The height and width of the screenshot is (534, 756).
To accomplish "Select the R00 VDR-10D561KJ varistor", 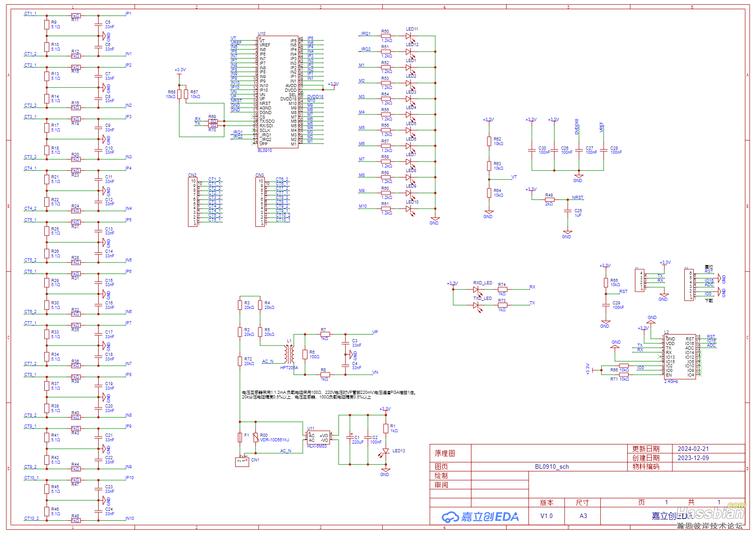I will (256, 437).
